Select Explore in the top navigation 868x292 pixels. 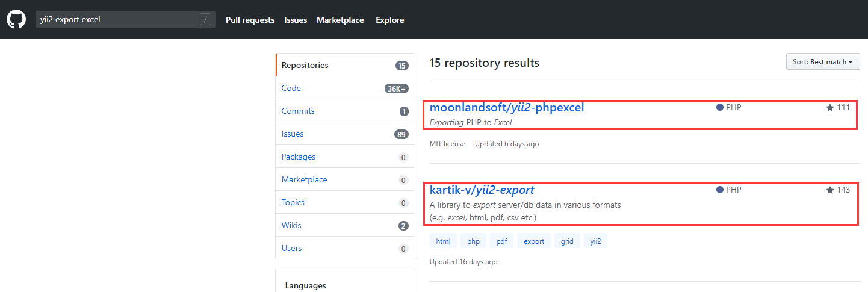[389, 20]
